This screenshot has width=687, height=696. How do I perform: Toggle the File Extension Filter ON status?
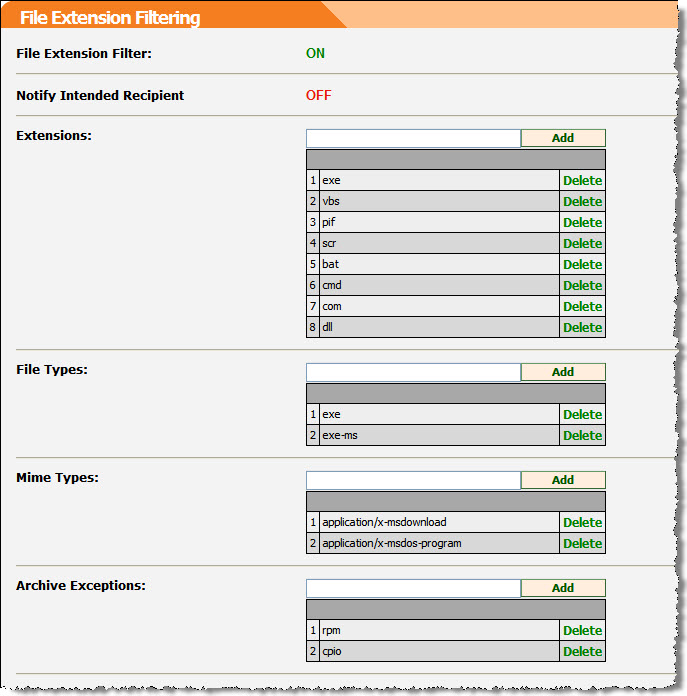tap(315, 54)
